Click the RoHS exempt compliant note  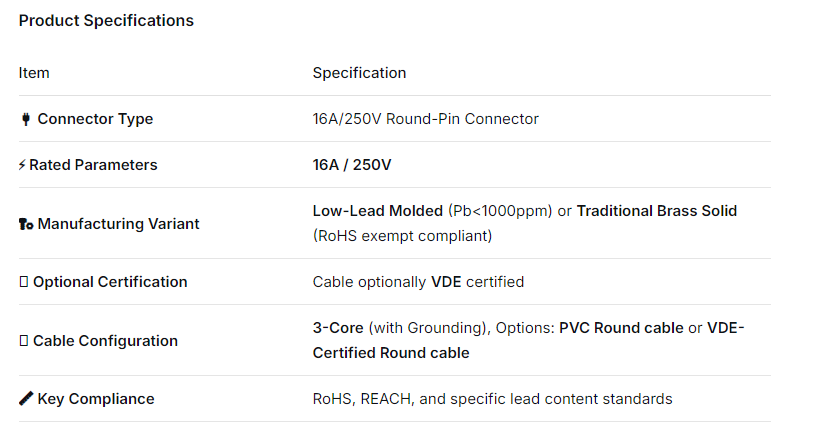402,236
